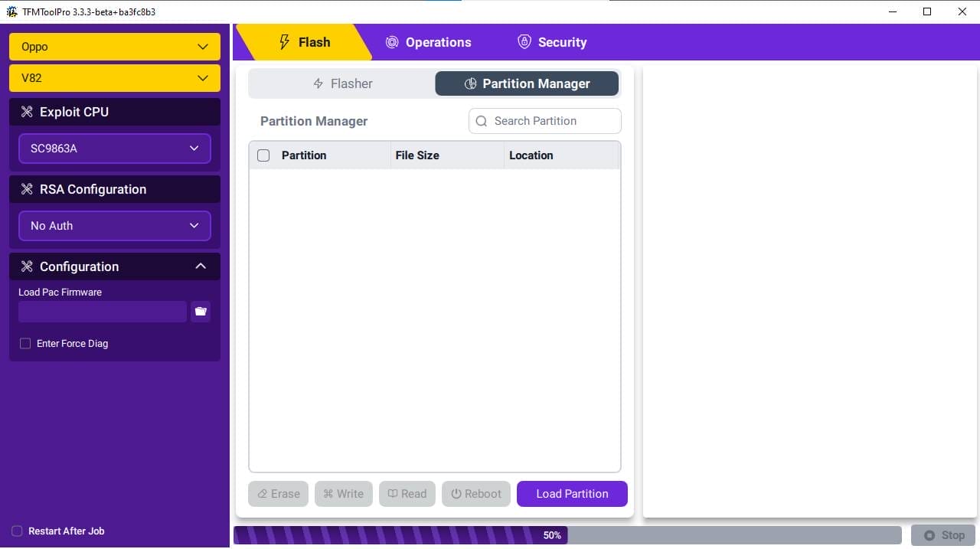This screenshot has height=549, width=980.
Task: Click the wrench icon next to Exploit CPU
Action: point(27,112)
